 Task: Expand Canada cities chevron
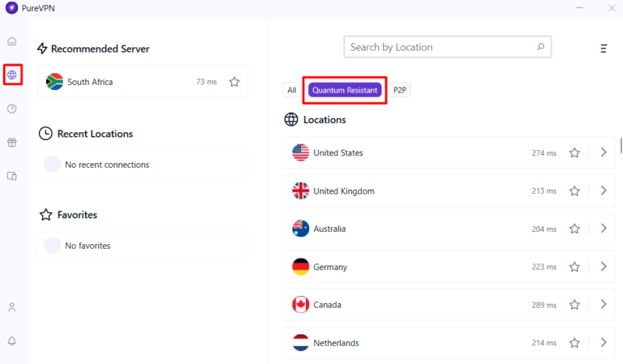(603, 304)
